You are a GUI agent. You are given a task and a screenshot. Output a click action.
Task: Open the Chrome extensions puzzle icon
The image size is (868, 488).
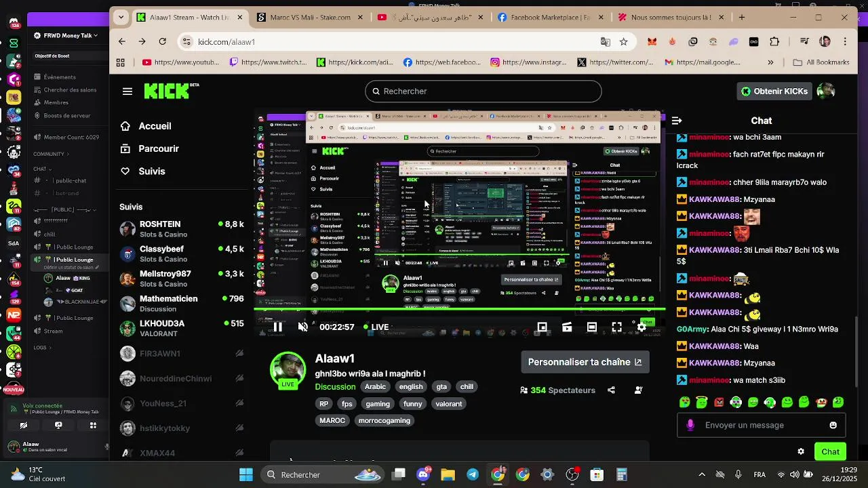point(774,41)
